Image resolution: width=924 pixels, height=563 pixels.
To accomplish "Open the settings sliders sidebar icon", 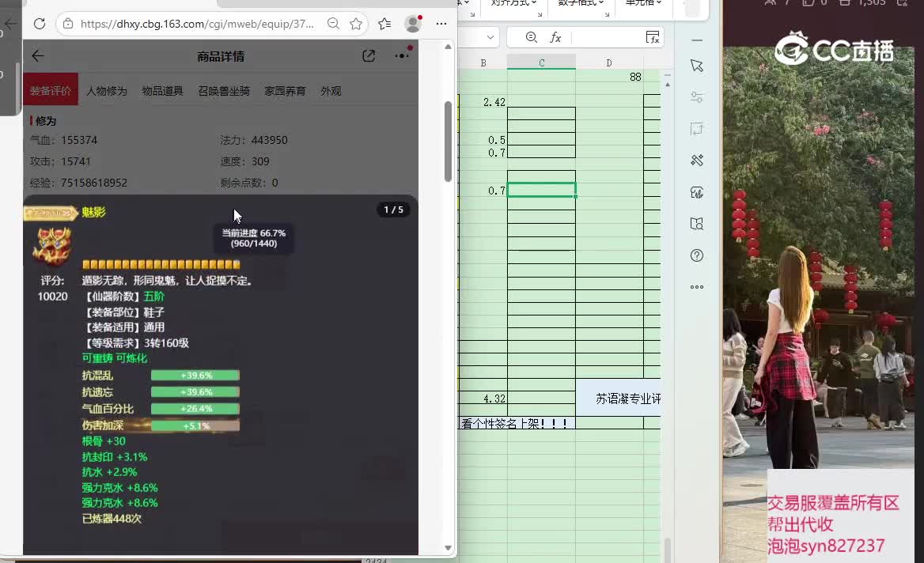I will 696,97.
